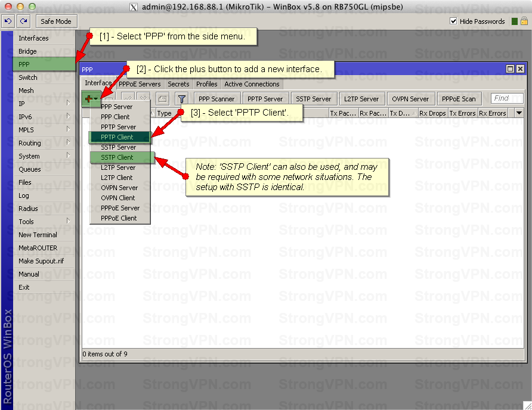The image size is (532, 410).
Task: Toggle Safe Mode on
Action: click(55, 21)
